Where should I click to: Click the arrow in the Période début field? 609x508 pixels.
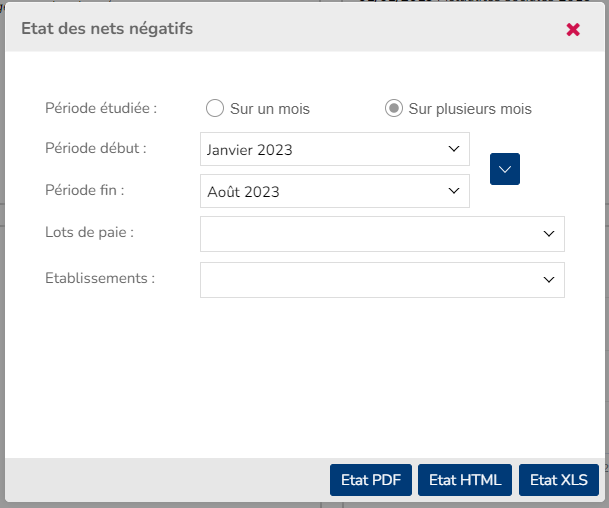pyautogui.click(x=453, y=150)
